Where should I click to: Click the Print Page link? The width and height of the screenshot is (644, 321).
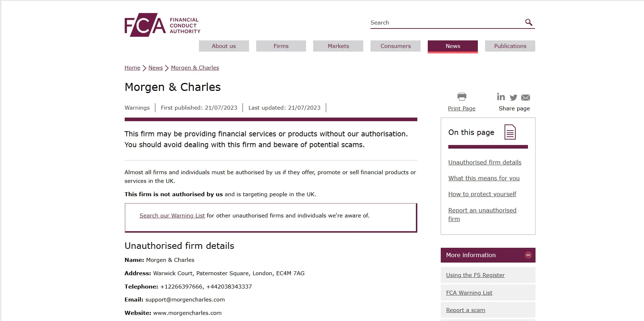pos(462,109)
